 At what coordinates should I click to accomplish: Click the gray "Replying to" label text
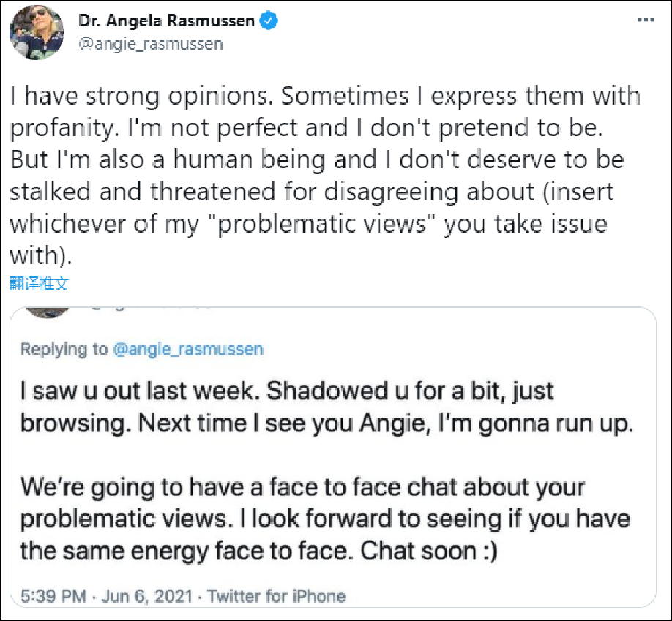(64, 349)
